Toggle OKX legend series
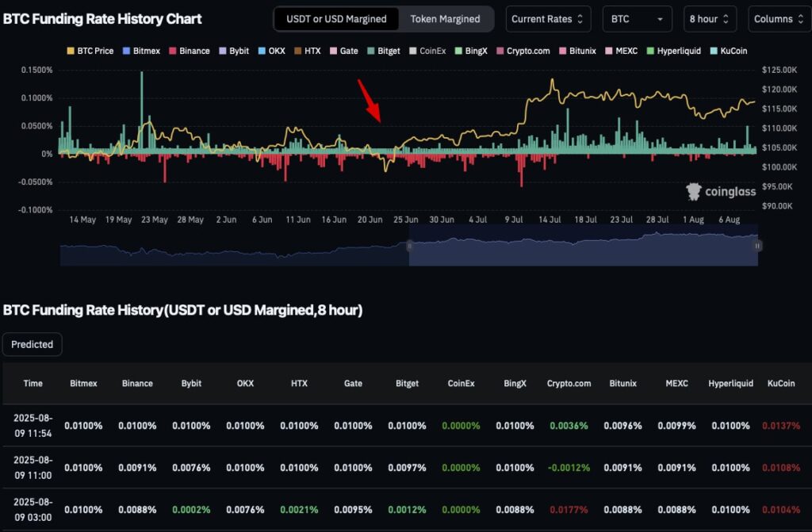The width and height of the screenshot is (812, 532). coord(272,51)
